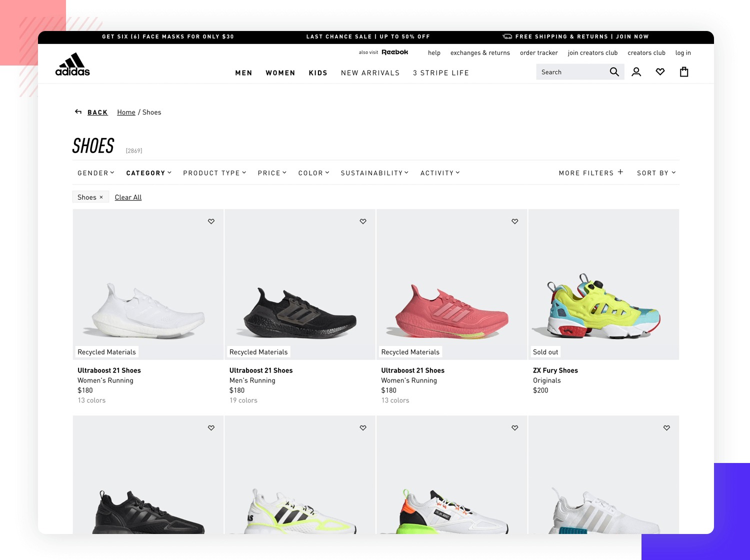This screenshot has height=560, width=750.
Task: Wishlist the black shoe in second row
Action: point(211,427)
